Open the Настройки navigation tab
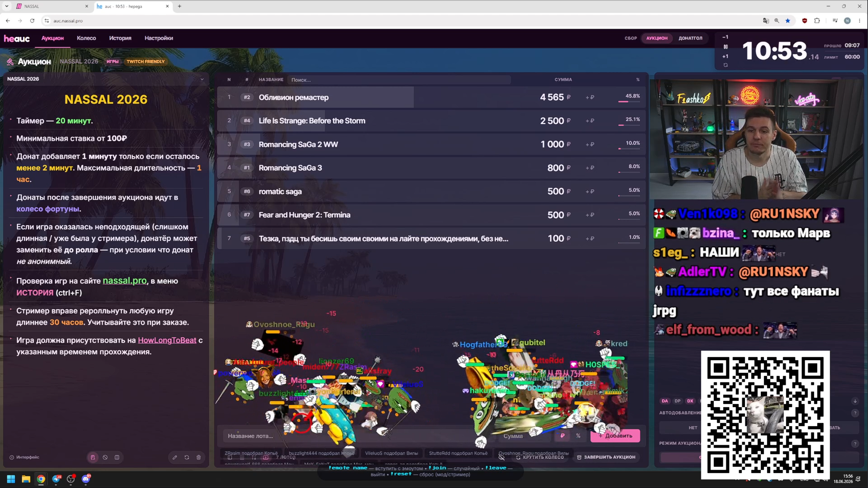Viewport: 868px width, 488px height. click(x=159, y=38)
